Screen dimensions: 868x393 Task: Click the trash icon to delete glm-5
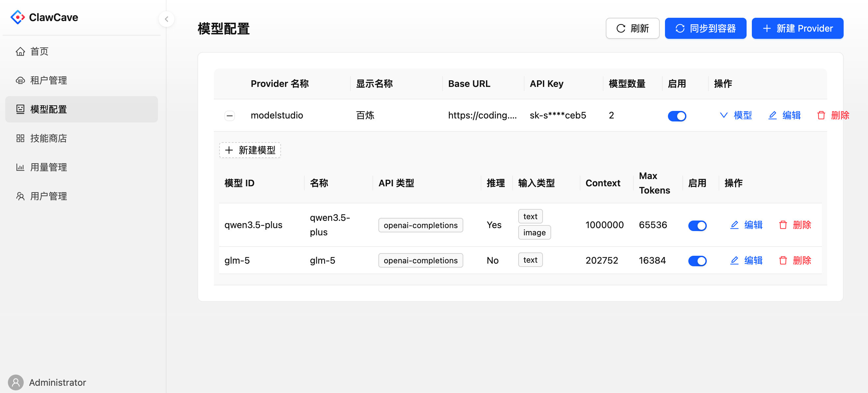783,260
